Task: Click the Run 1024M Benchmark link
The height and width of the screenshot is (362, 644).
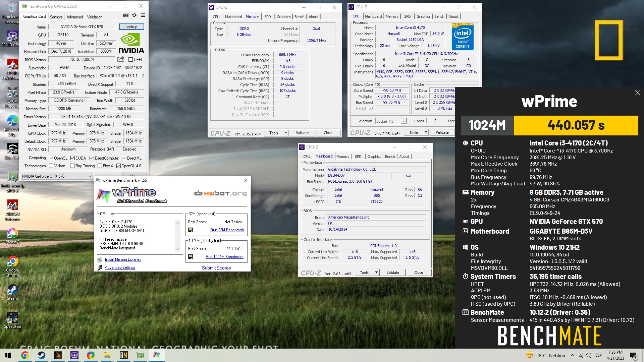Action: coord(224,257)
